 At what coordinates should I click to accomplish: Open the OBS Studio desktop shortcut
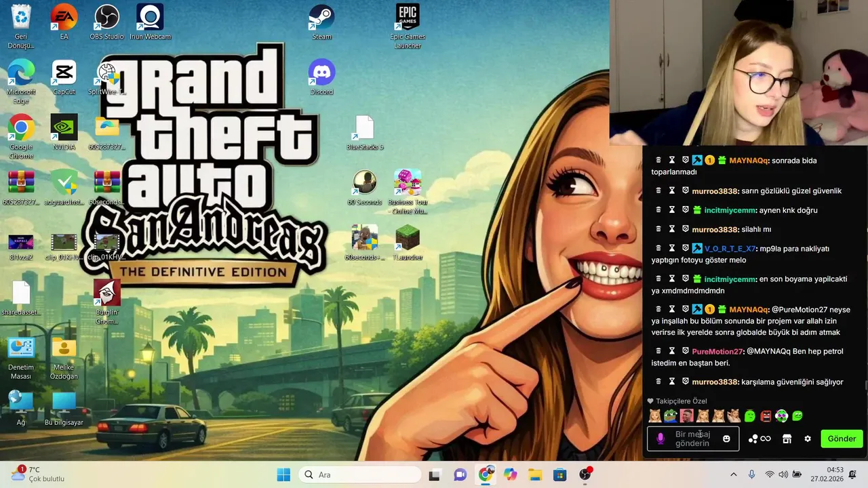(106, 22)
